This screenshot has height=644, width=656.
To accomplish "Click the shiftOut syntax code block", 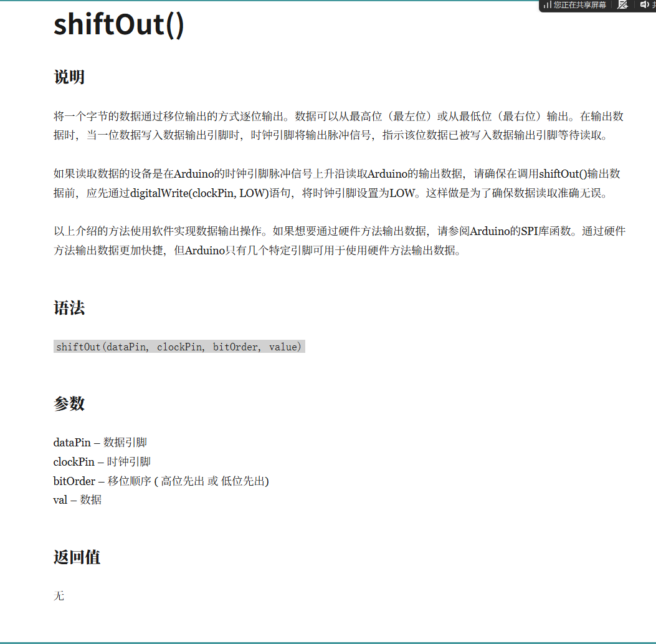I will (x=179, y=347).
